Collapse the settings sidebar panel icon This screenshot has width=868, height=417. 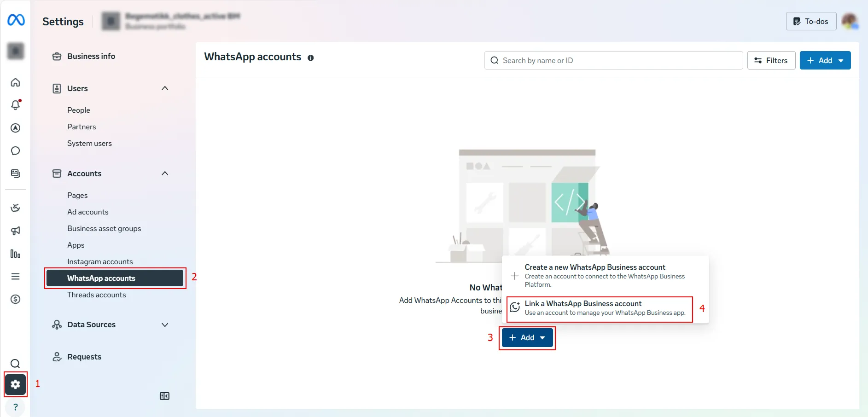click(x=164, y=396)
